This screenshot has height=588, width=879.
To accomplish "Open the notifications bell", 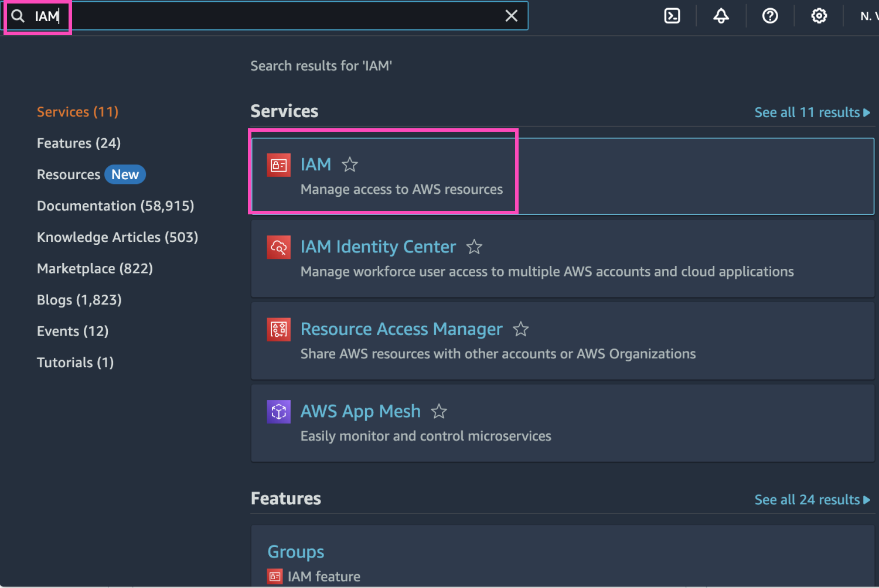I will coord(720,16).
